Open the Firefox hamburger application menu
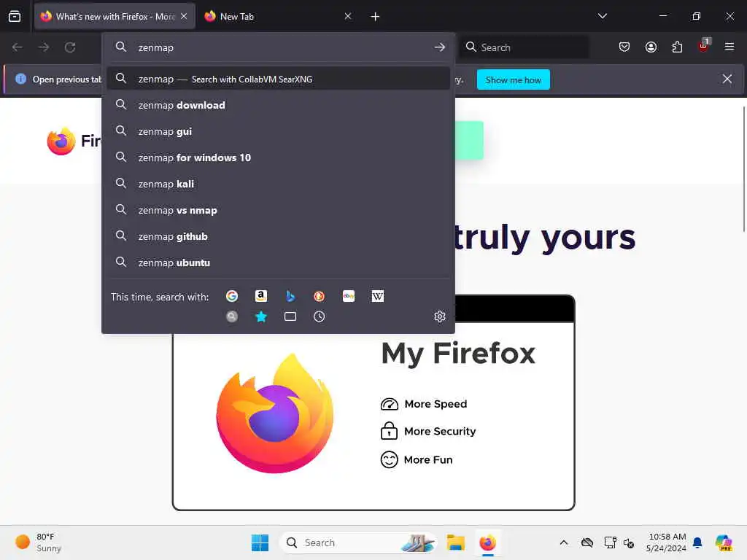747x560 pixels. 729,47
